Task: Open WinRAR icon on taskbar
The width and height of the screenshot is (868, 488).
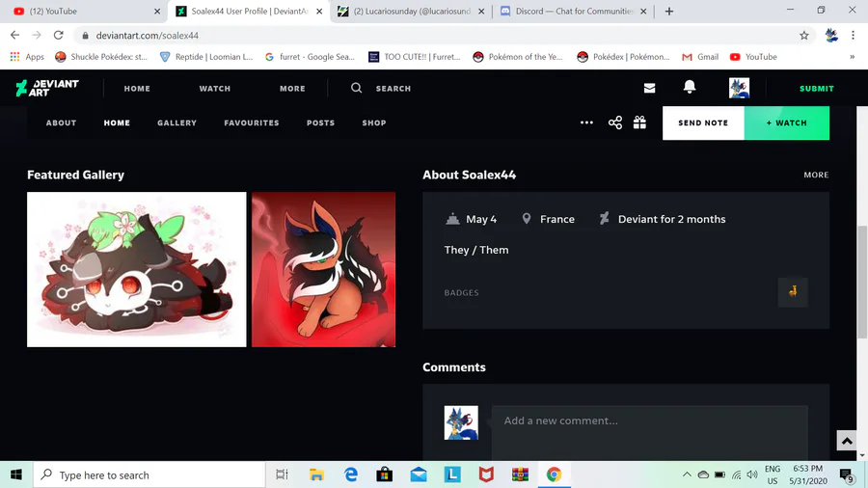Action: click(520, 474)
